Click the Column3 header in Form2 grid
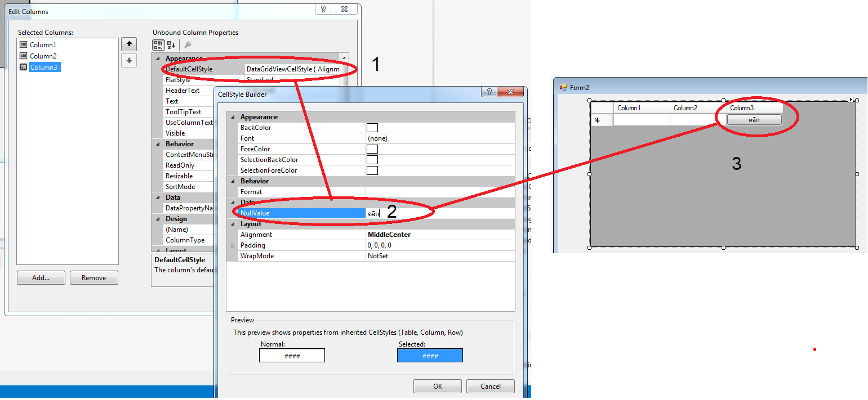868x400 pixels. click(x=754, y=108)
